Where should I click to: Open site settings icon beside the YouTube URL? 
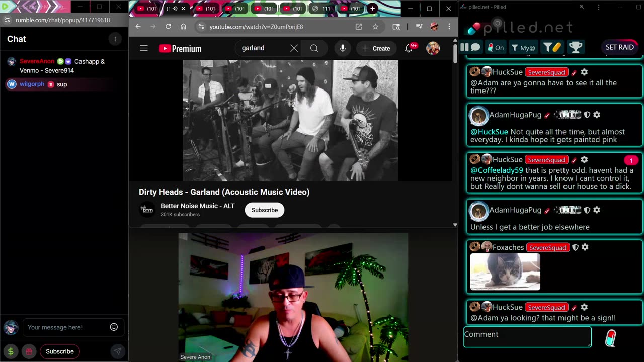pos(201,27)
